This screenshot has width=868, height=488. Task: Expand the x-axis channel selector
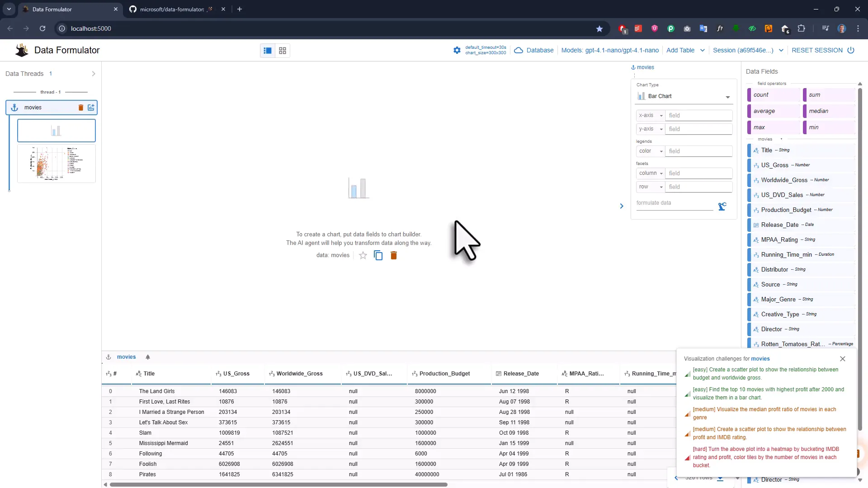tap(650, 115)
